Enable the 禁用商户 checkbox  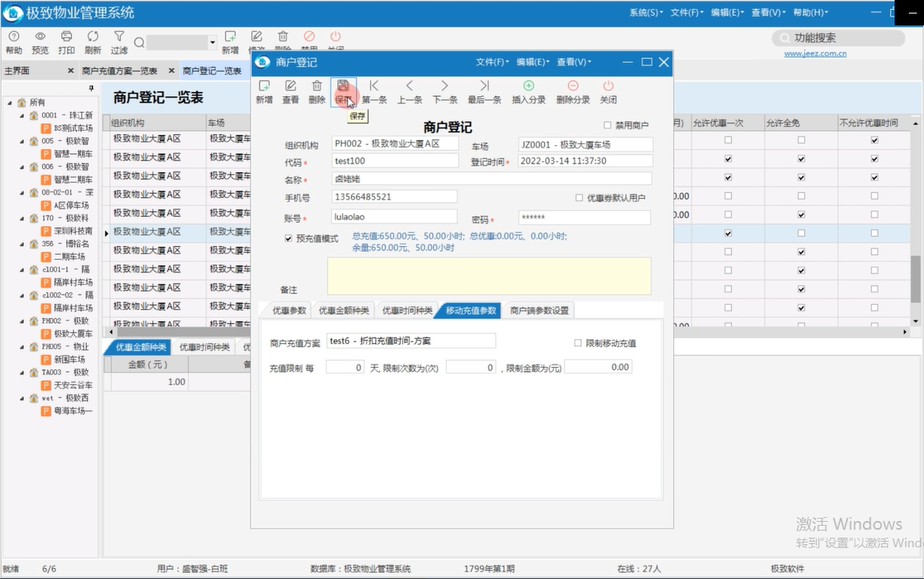coord(607,125)
